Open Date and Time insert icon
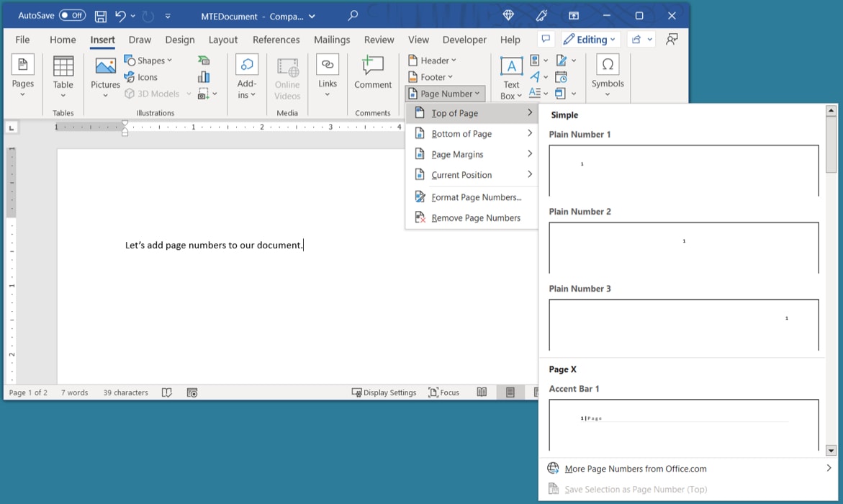843x504 pixels. 561,77
